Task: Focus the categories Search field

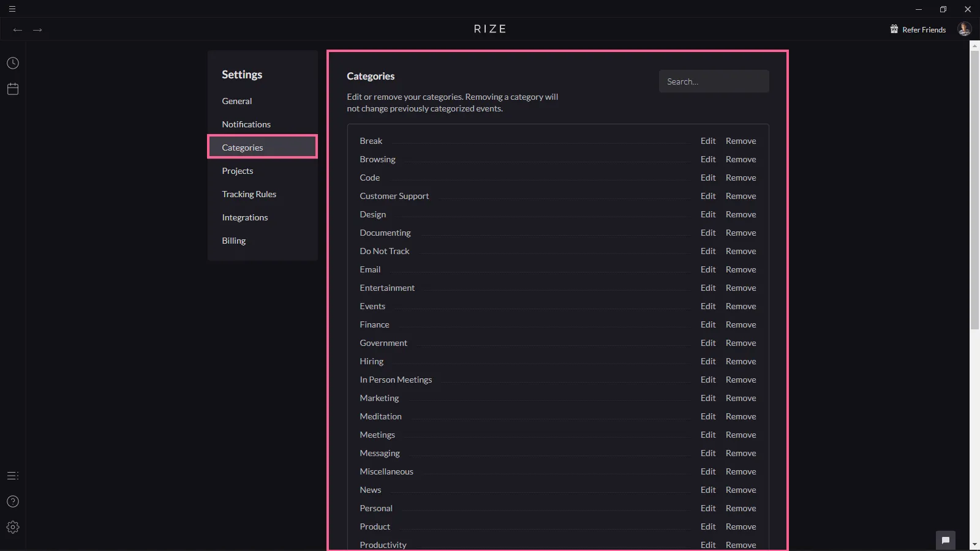Action: tap(714, 81)
